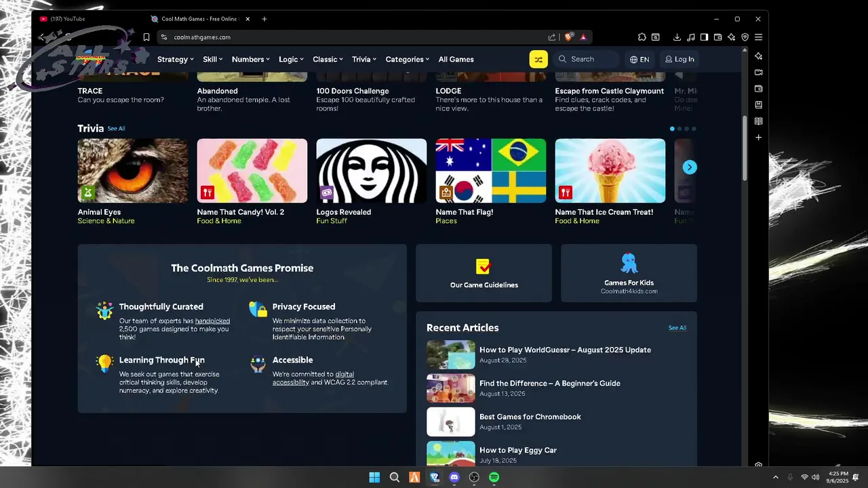Open the EN language selector
The width and height of the screenshot is (868, 488).
click(639, 59)
